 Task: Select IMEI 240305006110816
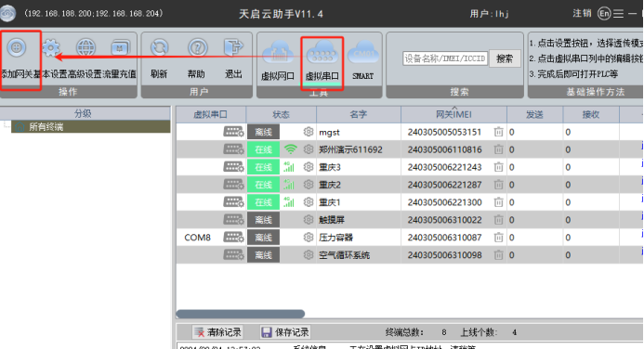tap(444, 149)
